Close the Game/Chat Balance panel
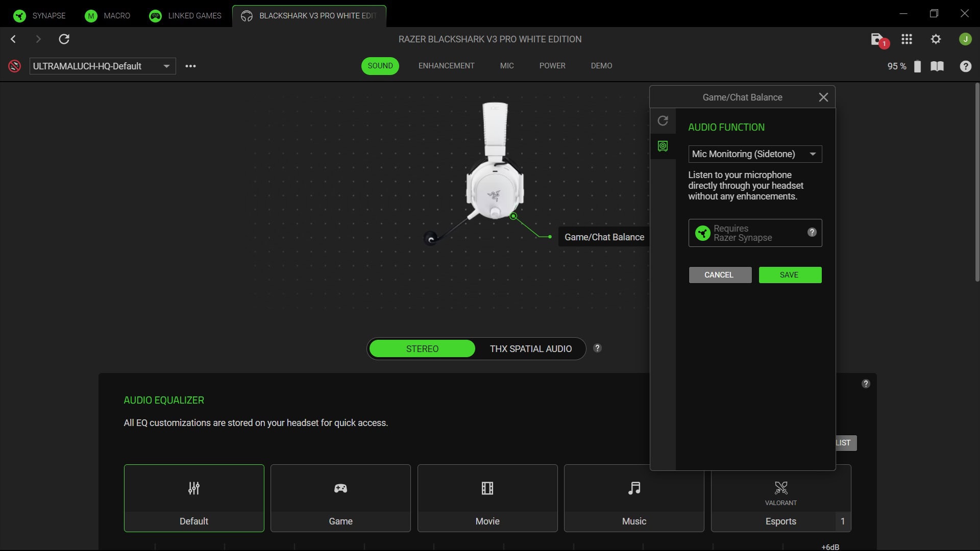 click(823, 97)
